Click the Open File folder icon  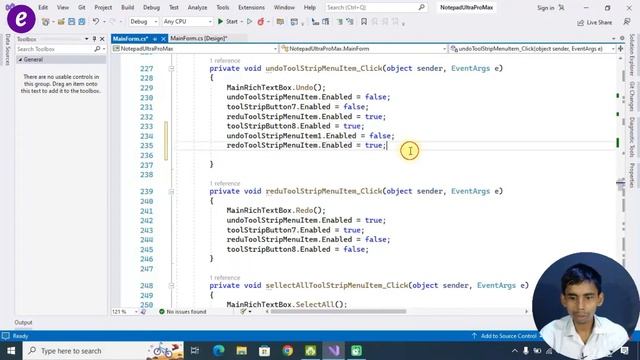pos(61,22)
